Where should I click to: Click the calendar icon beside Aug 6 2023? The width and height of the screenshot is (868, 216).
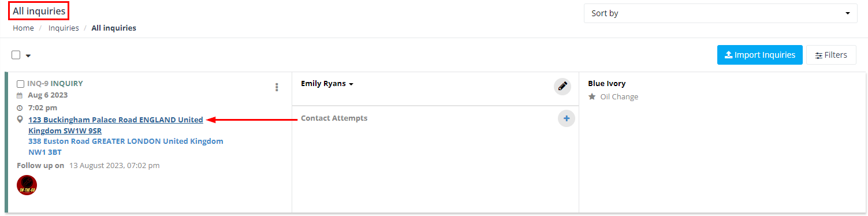(x=20, y=95)
